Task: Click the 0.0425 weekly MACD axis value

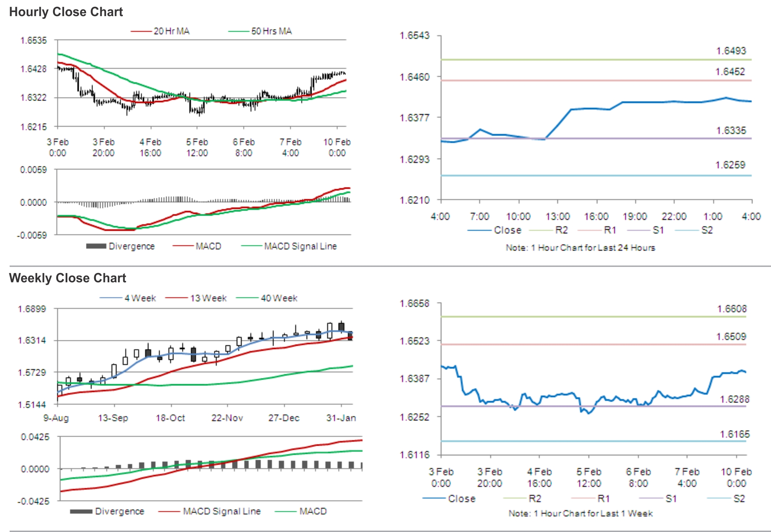Action: [x=35, y=437]
